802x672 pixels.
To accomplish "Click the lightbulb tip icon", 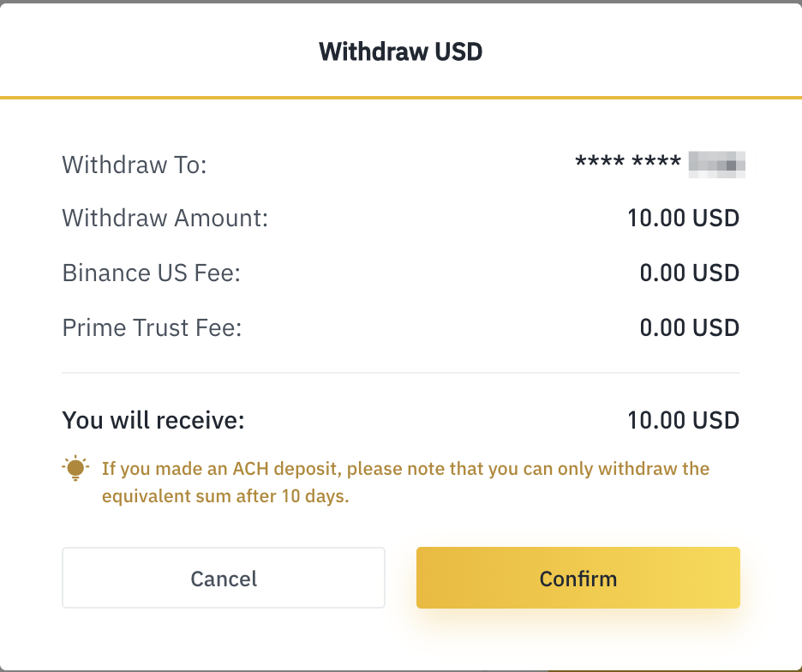I will tap(75, 468).
